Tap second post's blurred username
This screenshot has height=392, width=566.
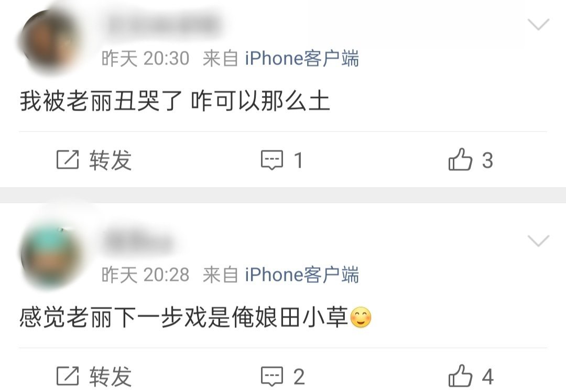tap(138, 241)
